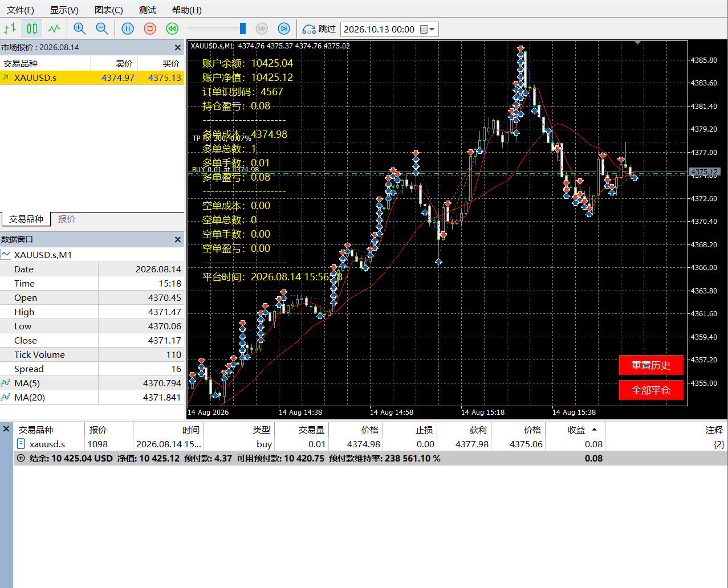
Task: Expand the 结余 balance summary row
Action: 21,458
